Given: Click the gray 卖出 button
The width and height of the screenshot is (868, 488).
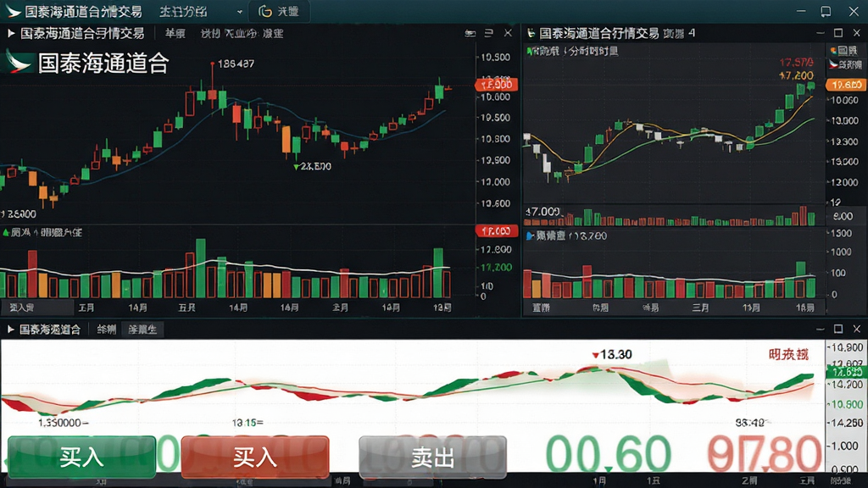Looking at the screenshot, I should click(x=432, y=457).
